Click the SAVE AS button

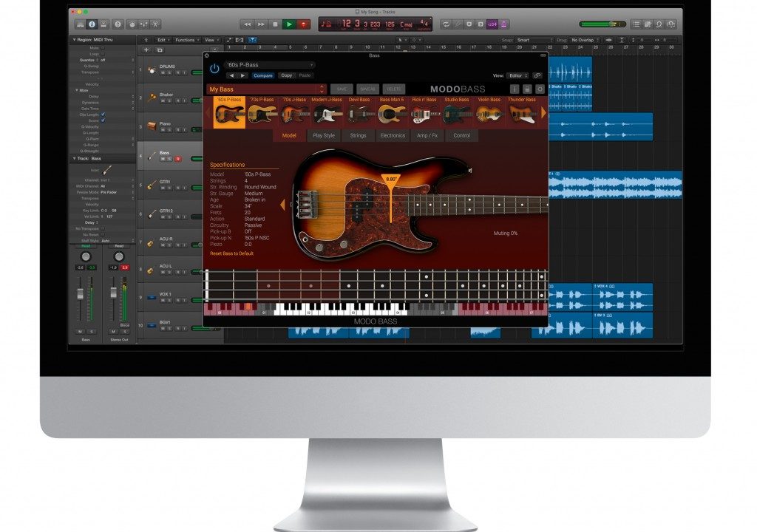pos(368,89)
